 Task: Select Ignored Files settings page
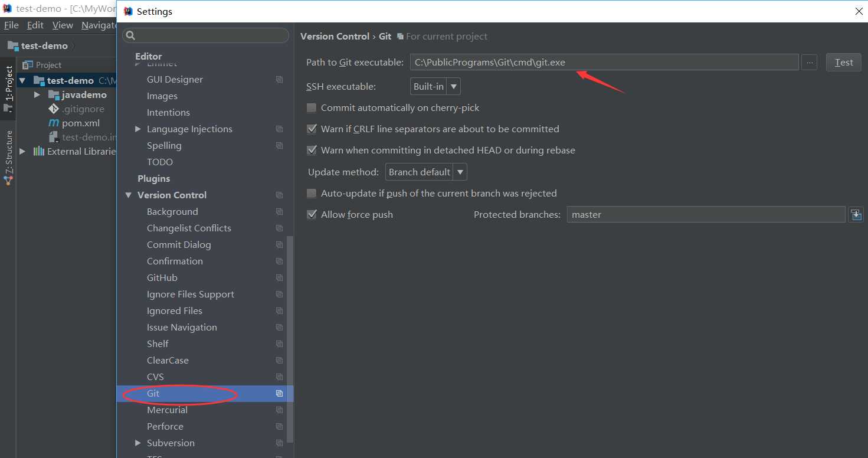[174, 311]
